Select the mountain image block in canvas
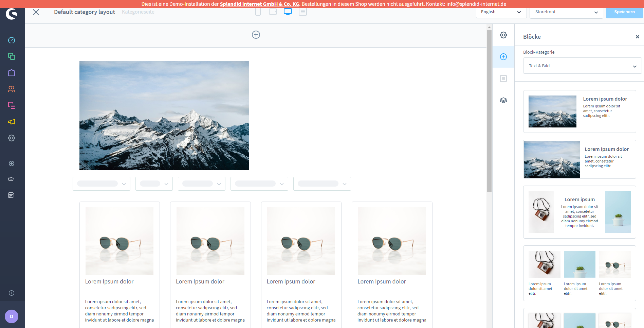The image size is (644, 328). coord(164,116)
